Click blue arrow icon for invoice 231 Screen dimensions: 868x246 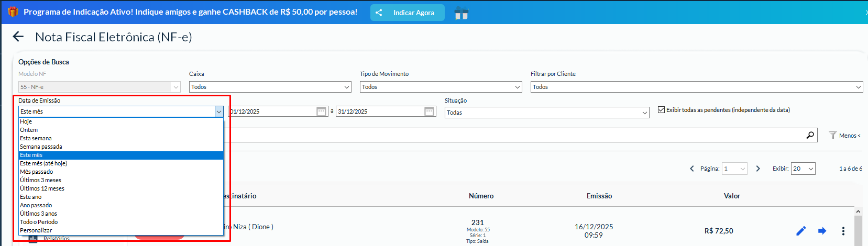pos(822,231)
